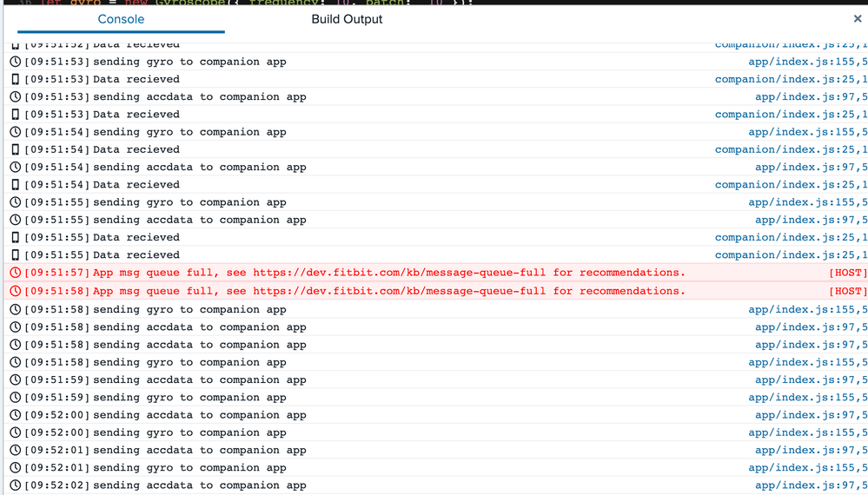Click clock icon beside 09:51:59 sending accdata
The width and height of the screenshot is (868, 495).
click(15, 379)
